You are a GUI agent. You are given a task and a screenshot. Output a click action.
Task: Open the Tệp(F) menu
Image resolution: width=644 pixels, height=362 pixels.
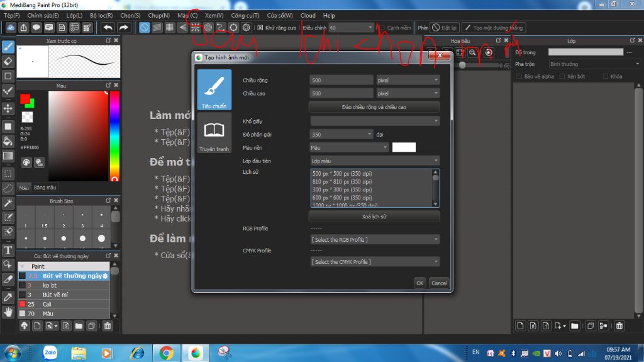11,15
